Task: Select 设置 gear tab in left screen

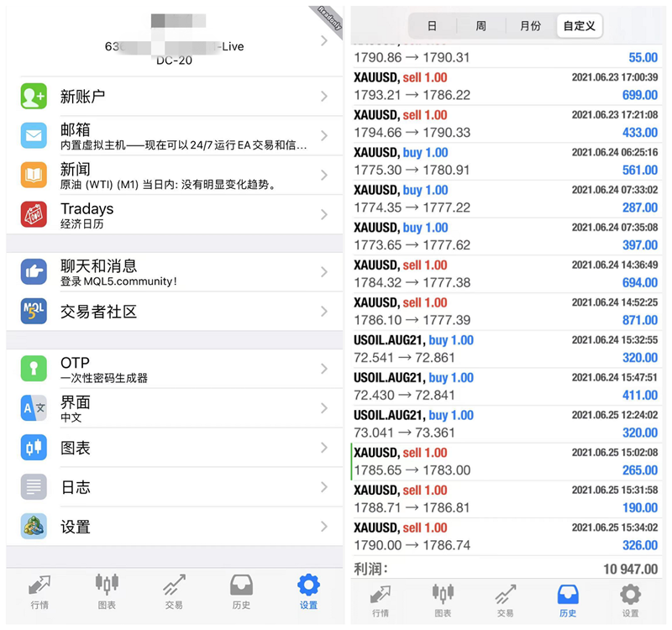Action: [x=308, y=592]
